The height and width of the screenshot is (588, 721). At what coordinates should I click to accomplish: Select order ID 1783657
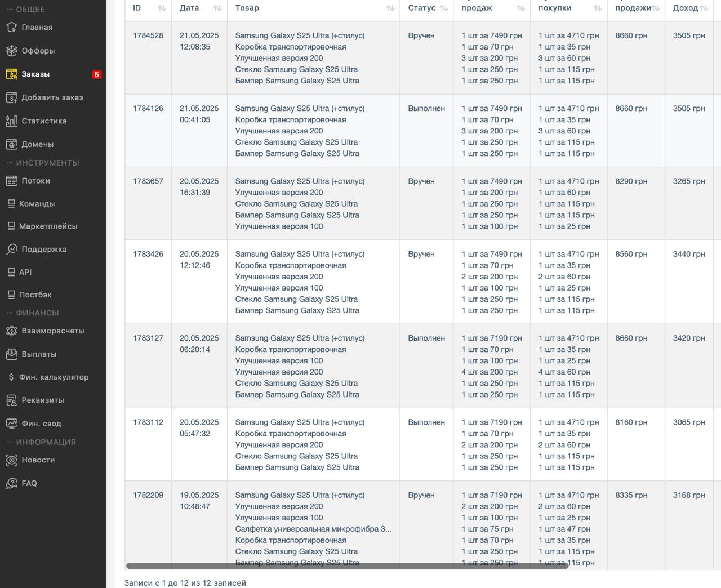148,181
